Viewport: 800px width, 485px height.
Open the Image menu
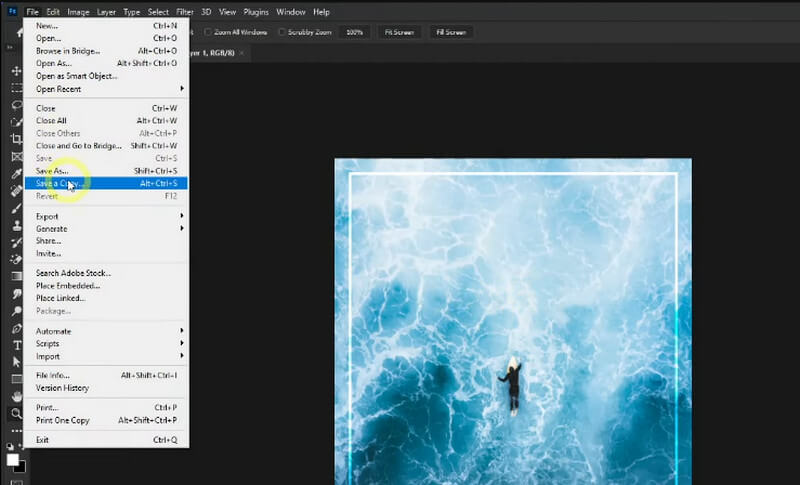(x=78, y=12)
